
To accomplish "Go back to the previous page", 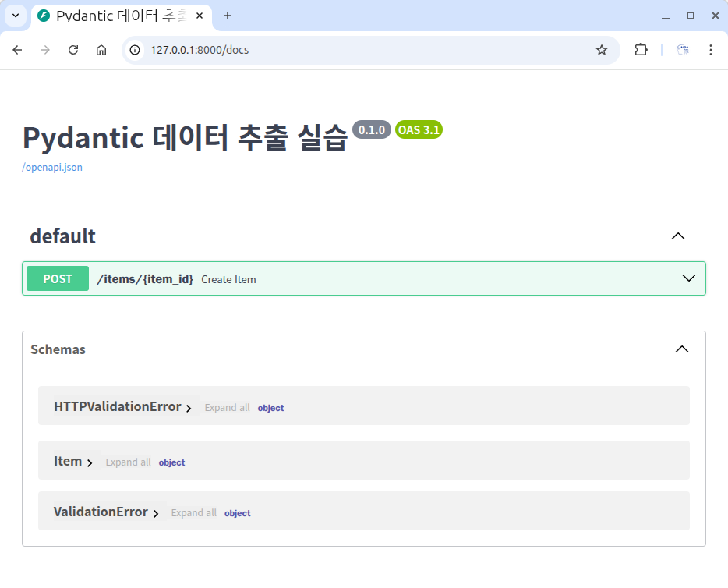I will tap(17, 50).
